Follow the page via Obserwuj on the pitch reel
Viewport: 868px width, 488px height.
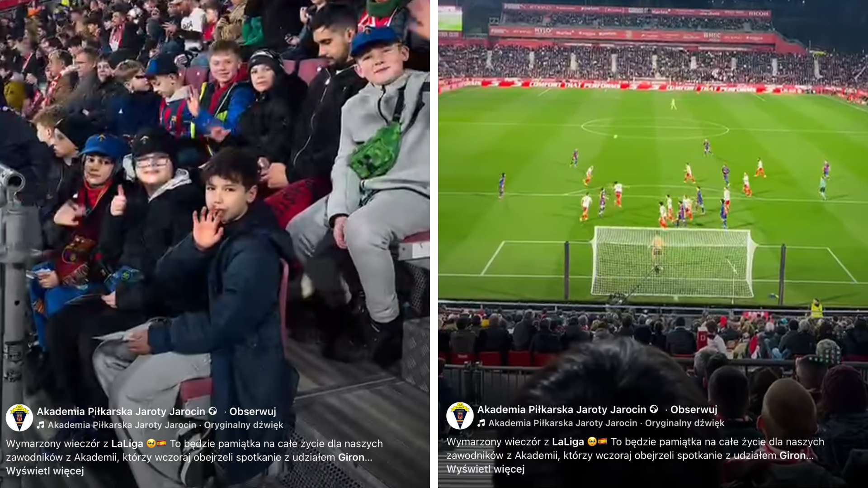pos(693,410)
